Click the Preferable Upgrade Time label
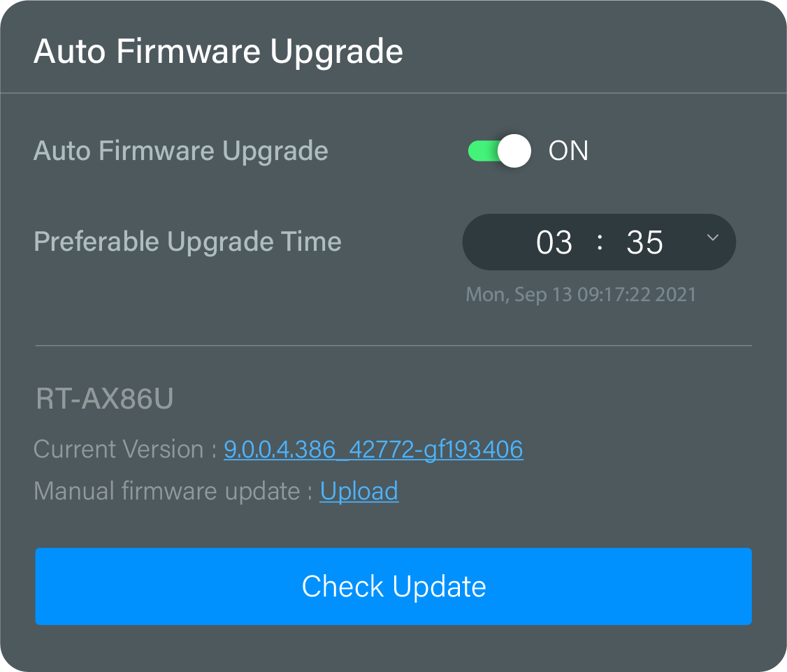The height and width of the screenshot is (672, 787). pos(187,242)
